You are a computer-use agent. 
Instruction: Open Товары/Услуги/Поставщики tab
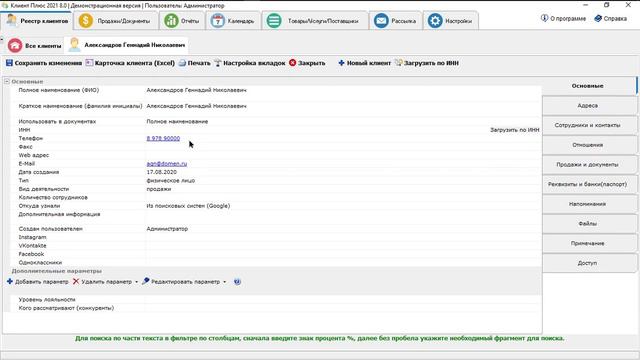tap(314, 21)
